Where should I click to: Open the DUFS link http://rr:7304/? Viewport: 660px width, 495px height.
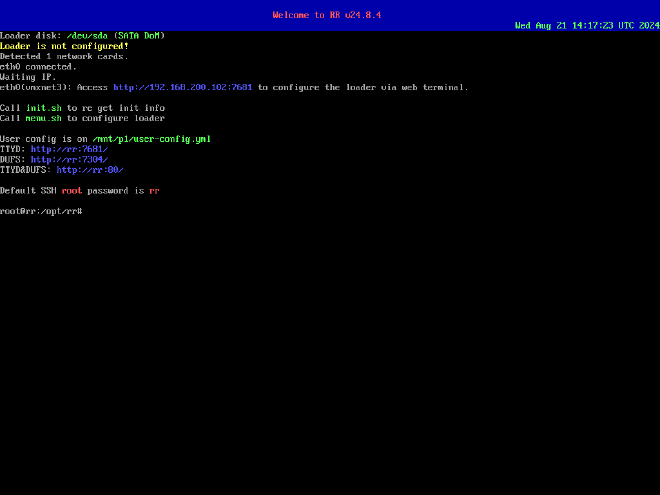pyautogui.click(x=69, y=159)
